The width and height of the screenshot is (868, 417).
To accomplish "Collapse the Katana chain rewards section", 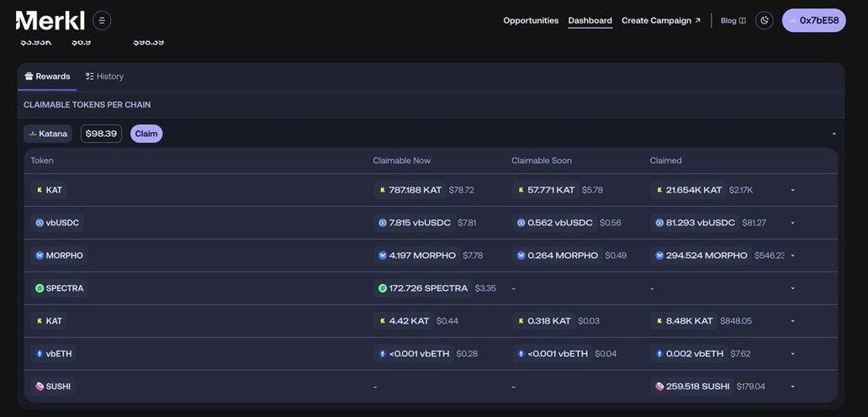I will [834, 134].
